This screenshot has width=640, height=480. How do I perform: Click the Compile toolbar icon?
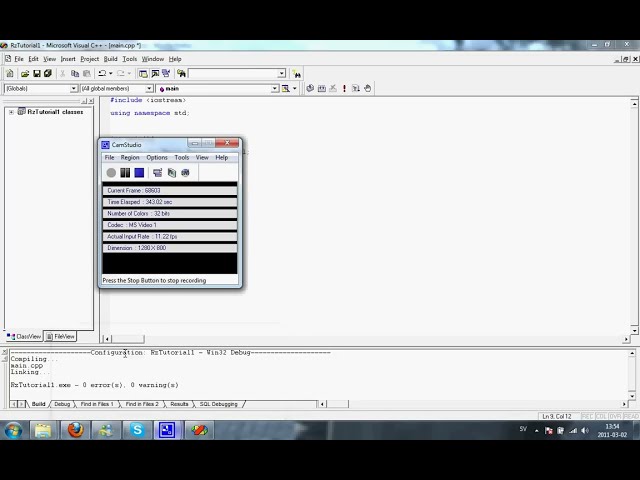(310, 88)
